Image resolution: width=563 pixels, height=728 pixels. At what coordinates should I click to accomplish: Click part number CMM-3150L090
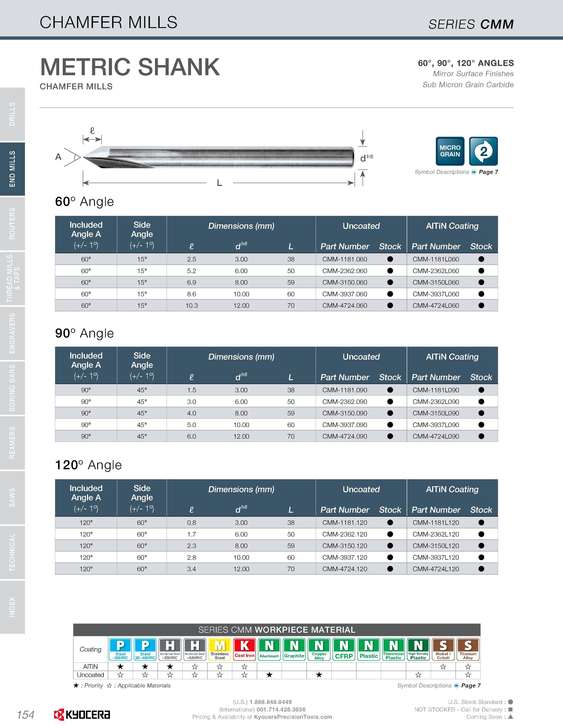point(436,413)
